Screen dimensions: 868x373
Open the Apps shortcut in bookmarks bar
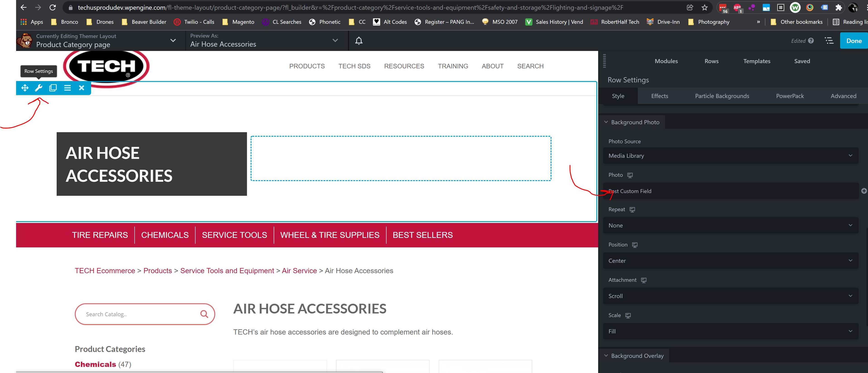coord(32,22)
